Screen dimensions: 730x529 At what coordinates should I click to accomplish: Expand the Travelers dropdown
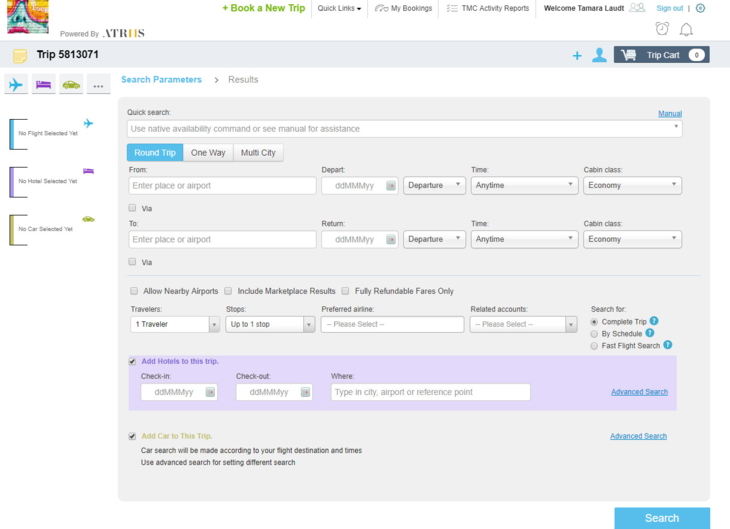point(174,324)
